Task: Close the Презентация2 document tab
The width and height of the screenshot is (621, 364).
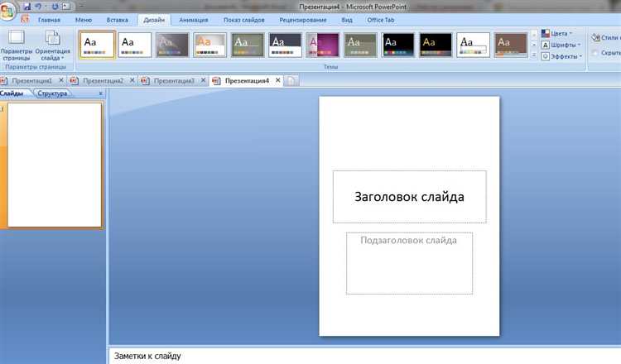Action: [x=132, y=80]
